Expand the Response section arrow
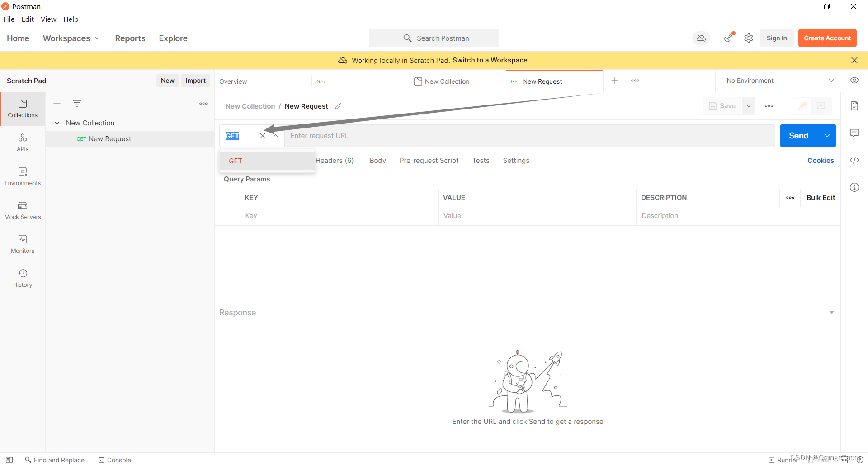868x466 pixels. point(832,313)
